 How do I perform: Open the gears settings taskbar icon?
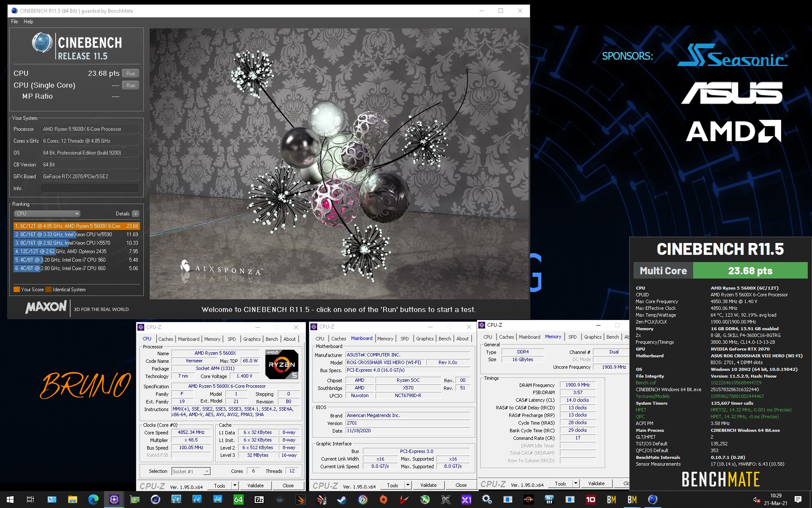click(x=487, y=500)
